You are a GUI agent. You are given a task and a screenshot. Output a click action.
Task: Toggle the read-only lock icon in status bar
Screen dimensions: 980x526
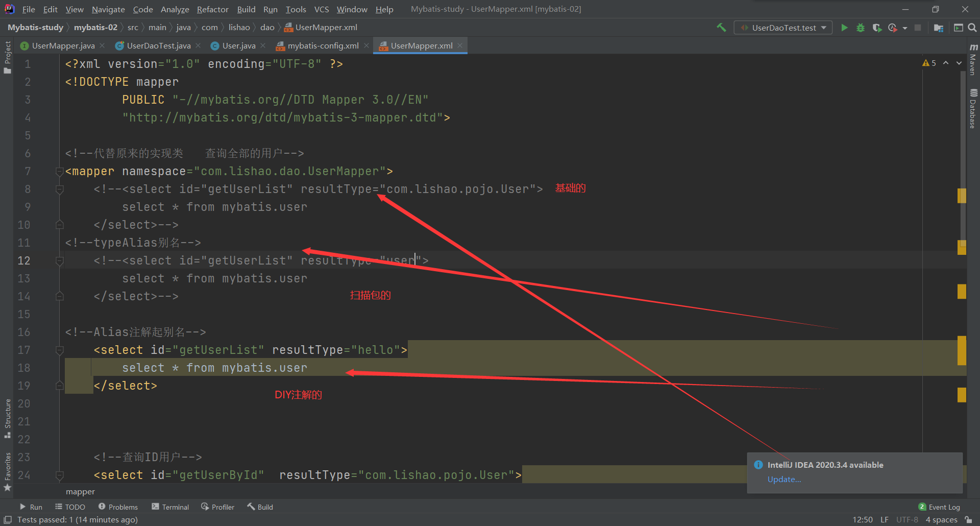click(x=968, y=520)
